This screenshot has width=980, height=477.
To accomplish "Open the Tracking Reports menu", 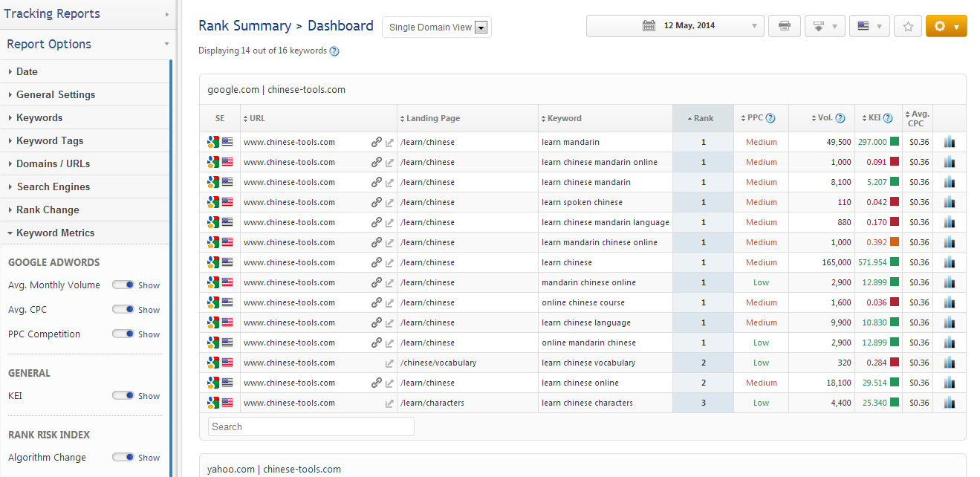I will pyautogui.click(x=86, y=13).
